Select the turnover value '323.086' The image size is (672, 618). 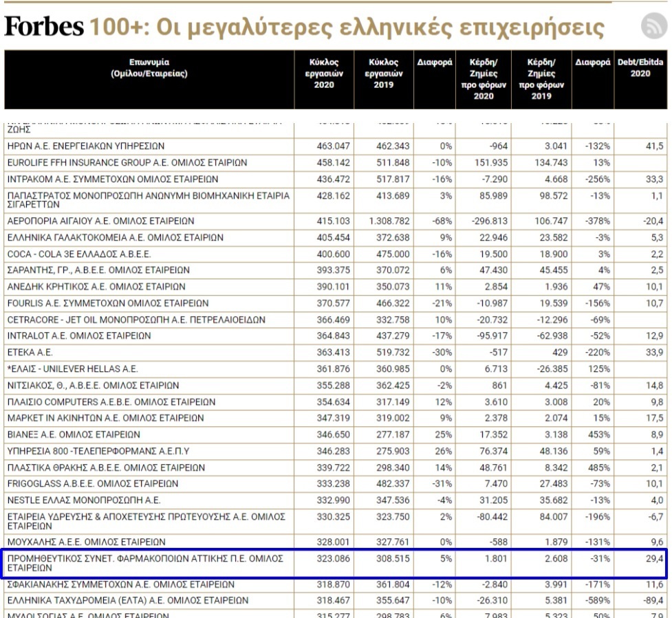pyautogui.click(x=334, y=558)
